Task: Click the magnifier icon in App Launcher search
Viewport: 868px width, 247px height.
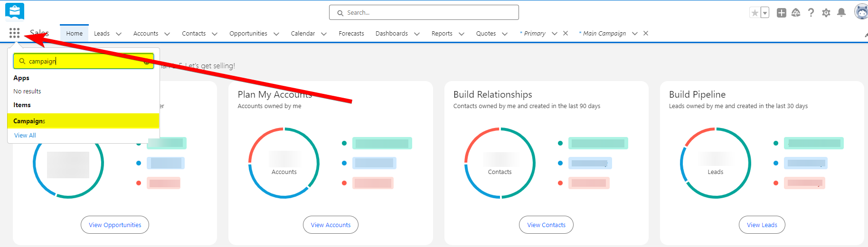Action: (22, 61)
